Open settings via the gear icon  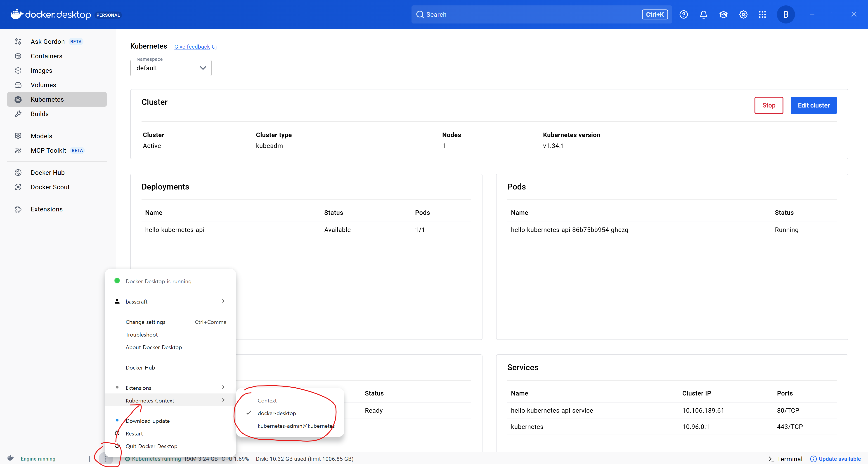[x=743, y=14]
